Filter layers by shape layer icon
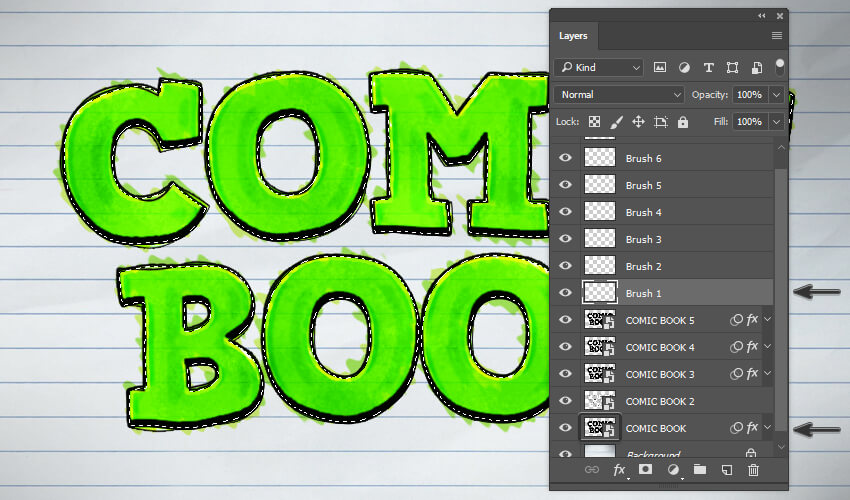 (x=732, y=67)
